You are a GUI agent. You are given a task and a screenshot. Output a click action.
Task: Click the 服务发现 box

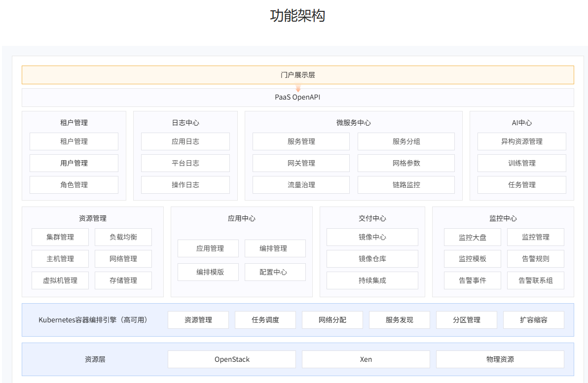pos(399,320)
